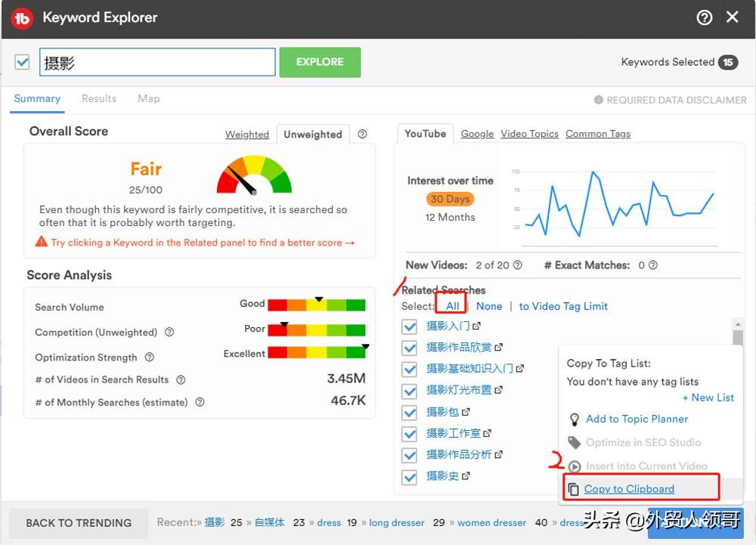
Task: Open recent search 自媒体
Action: click(270, 523)
